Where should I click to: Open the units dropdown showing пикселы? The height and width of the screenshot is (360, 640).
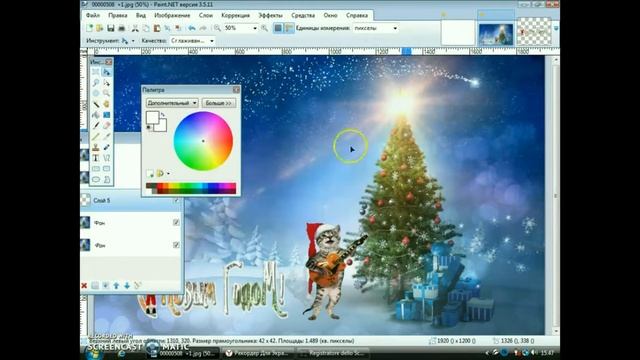click(x=395, y=28)
